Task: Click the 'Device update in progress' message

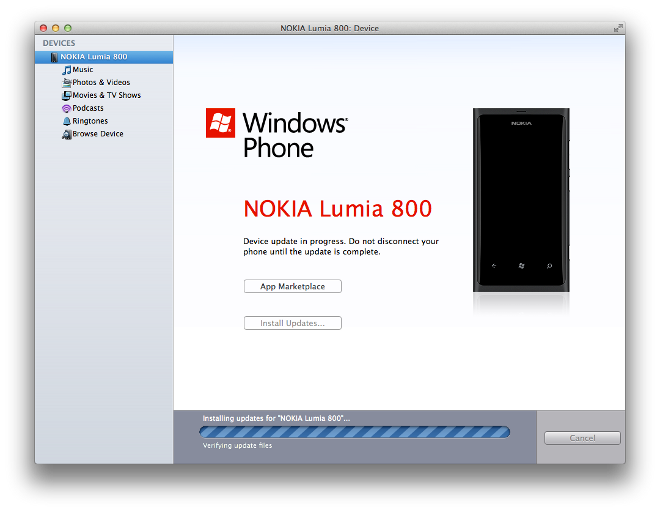Action: (341, 246)
